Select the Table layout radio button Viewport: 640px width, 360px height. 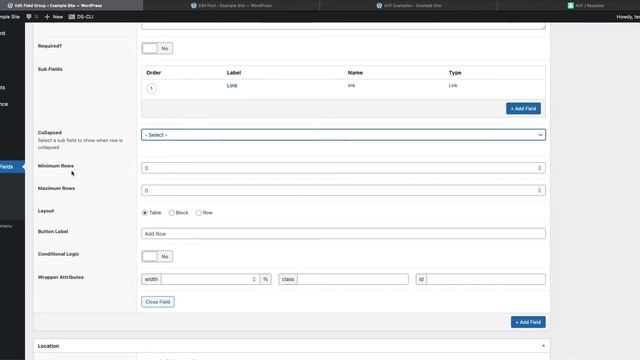(145, 213)
